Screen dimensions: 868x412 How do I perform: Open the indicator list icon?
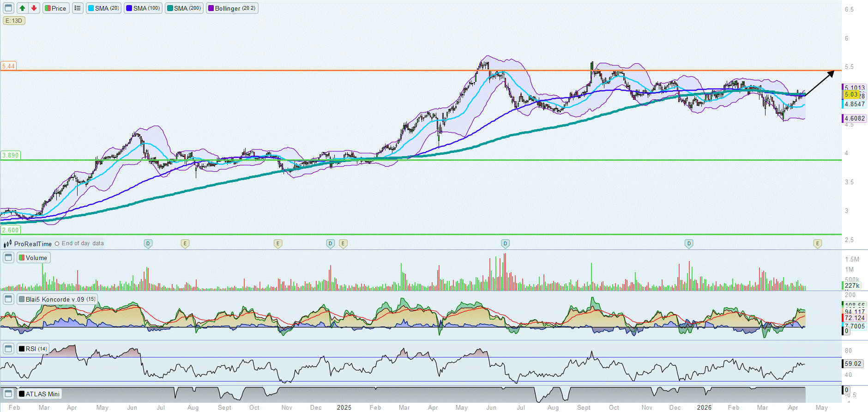click(78, 8)
